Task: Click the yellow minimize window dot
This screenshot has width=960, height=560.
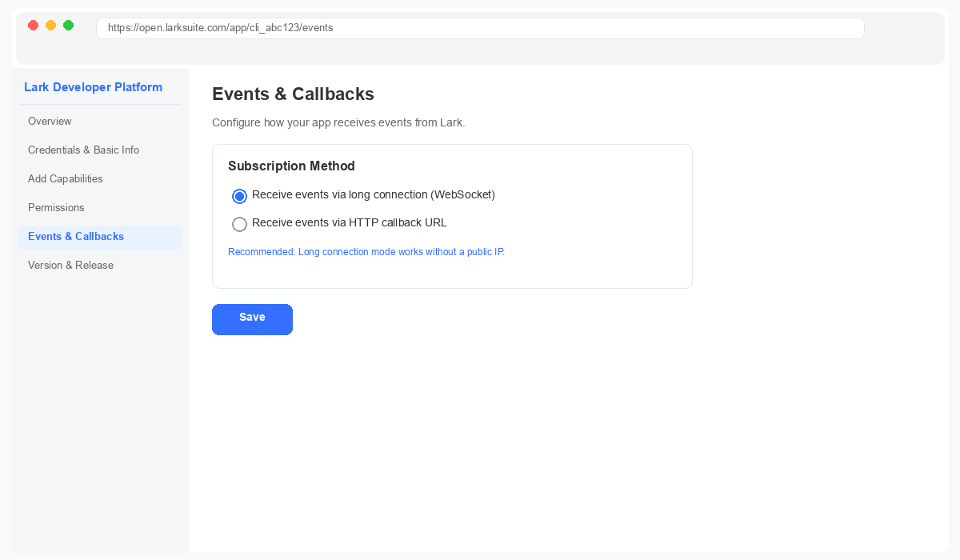Action: point(50,26)
